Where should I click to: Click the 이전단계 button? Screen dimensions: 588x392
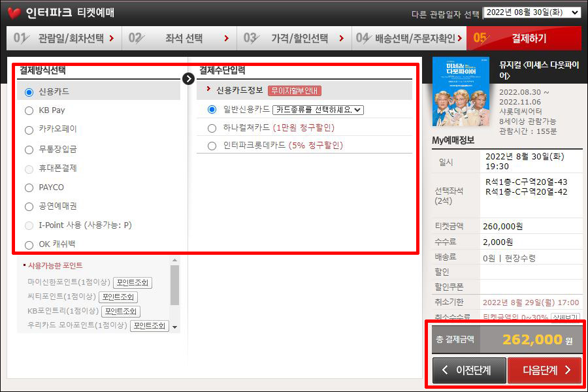click(x=469, y=370)
